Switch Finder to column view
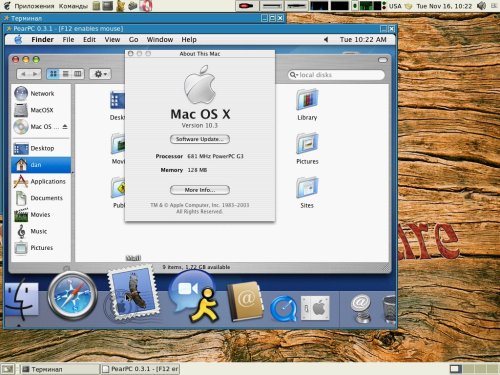This screenshot has width=500, height=375. [x=78, y=74]
